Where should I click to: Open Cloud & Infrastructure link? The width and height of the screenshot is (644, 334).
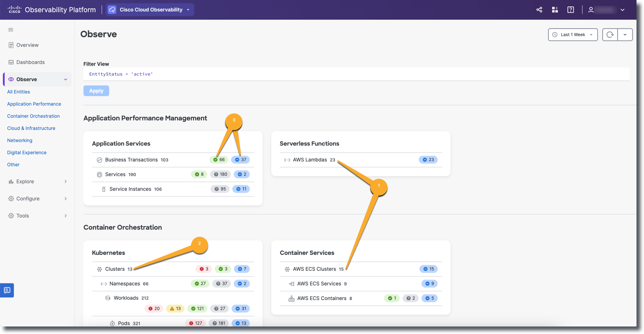pyautogui.click(x=31, y=128)
